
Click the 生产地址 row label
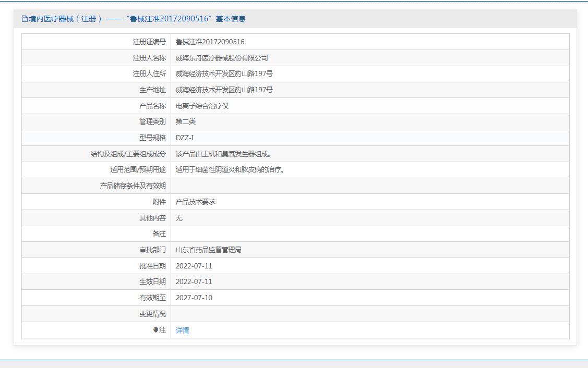click(153, 90)
